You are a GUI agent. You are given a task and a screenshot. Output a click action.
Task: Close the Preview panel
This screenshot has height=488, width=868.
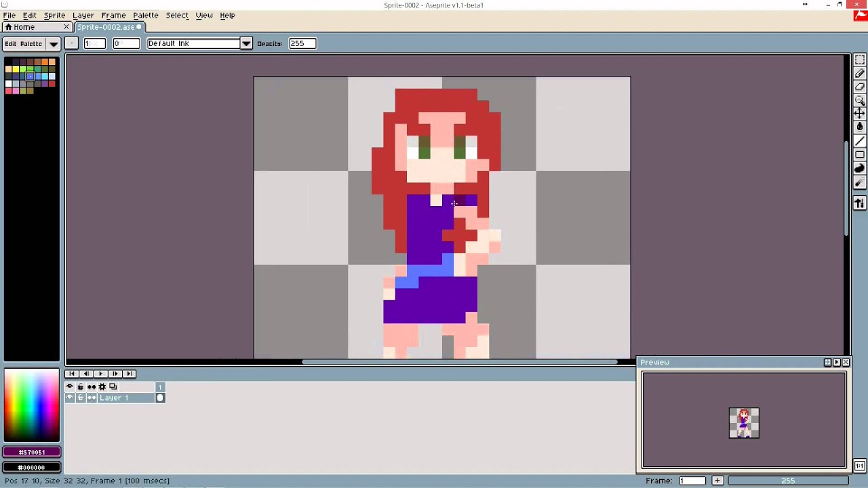point(846,363)
